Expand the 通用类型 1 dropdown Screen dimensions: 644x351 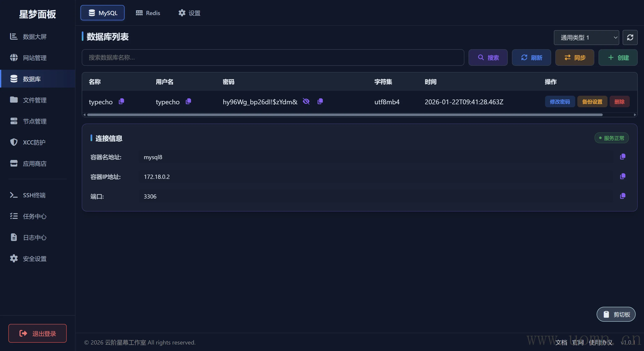tap(586, 37)
